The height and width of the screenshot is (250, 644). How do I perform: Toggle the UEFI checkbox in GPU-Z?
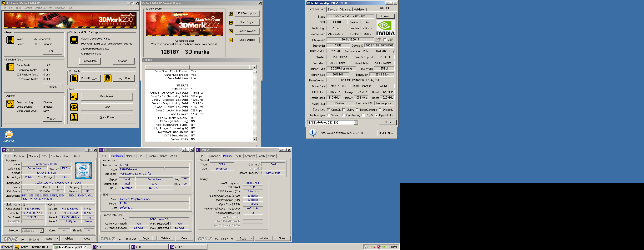385,40
